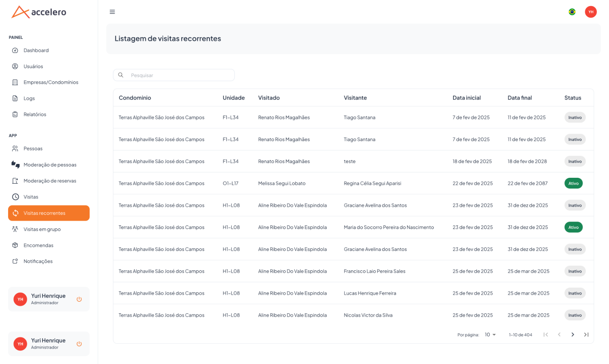Click the Ativo badge for Regina Célia
609x364 pixels.
pyautogui.click(x=573, y=184)
